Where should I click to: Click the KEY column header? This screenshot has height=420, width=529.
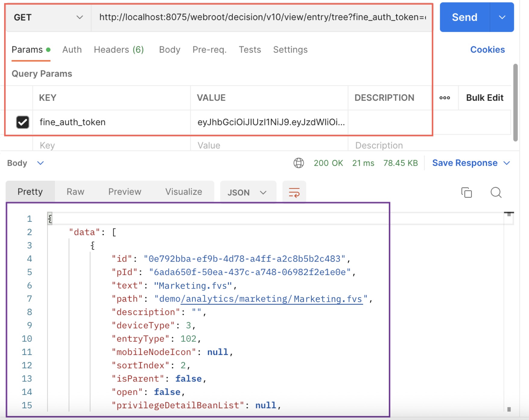click(x=48, y=98)
